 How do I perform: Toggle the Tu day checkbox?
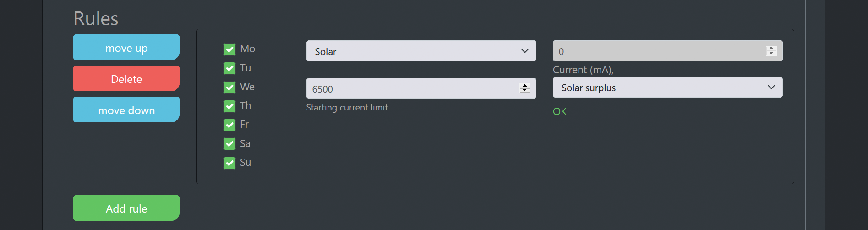pos(229,68)
